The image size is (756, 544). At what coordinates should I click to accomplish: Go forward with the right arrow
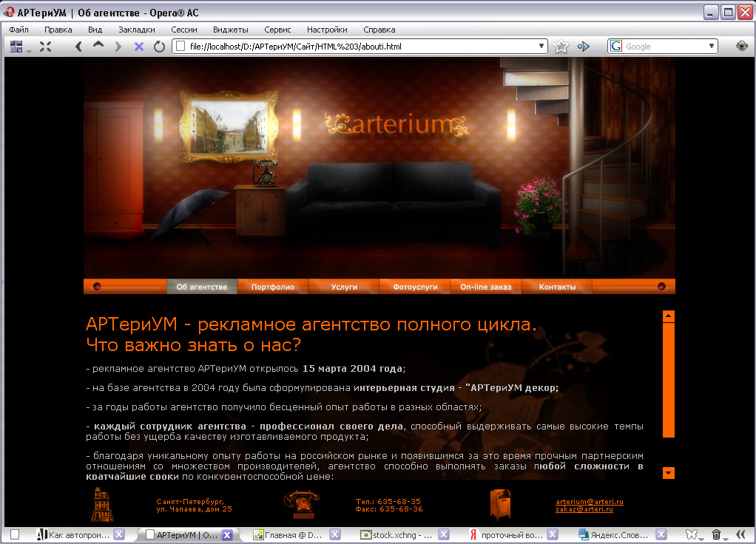pyautogui.click(x=118, y=47)
